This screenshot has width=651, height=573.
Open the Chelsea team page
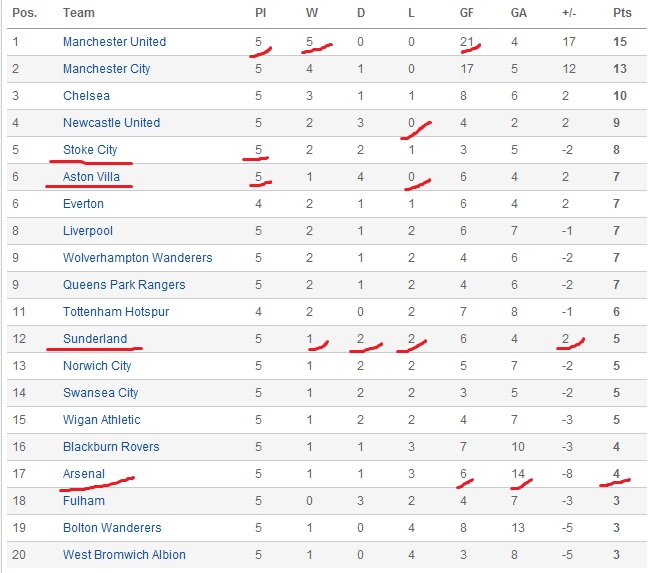coord(86,96)
